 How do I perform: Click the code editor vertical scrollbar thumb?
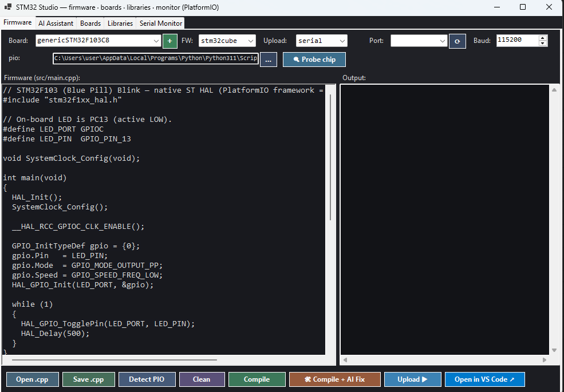(x=330, y=157)
